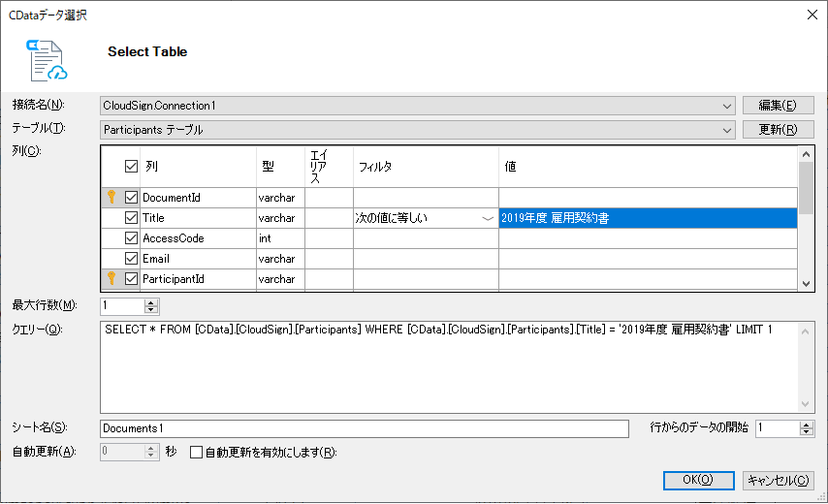The width and height of the screenshot is (828, 504).
Task: Click the 更新(R) refresh button
Action: [778, 129]
